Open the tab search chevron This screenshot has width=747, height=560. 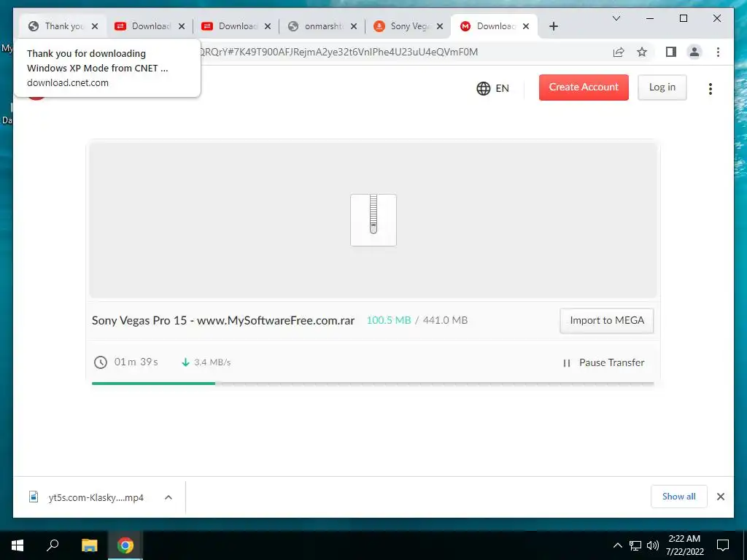pyautogui.click(x=616, y=18)
